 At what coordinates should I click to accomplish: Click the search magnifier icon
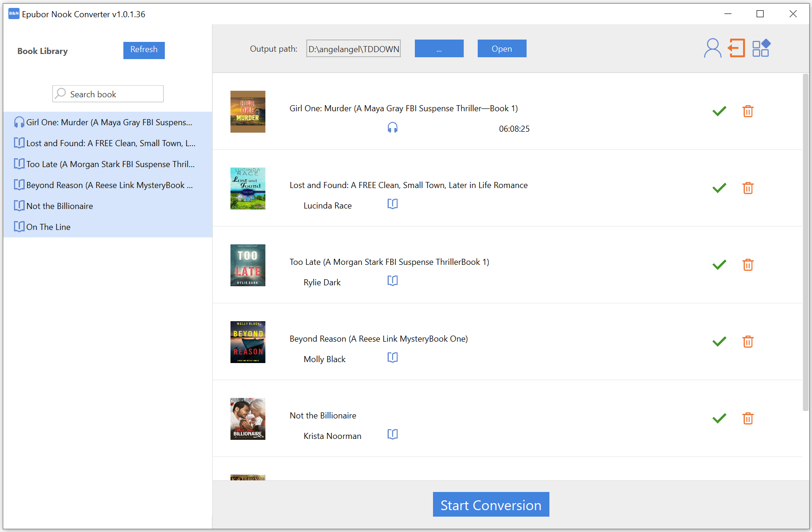[x=61, y=94]
